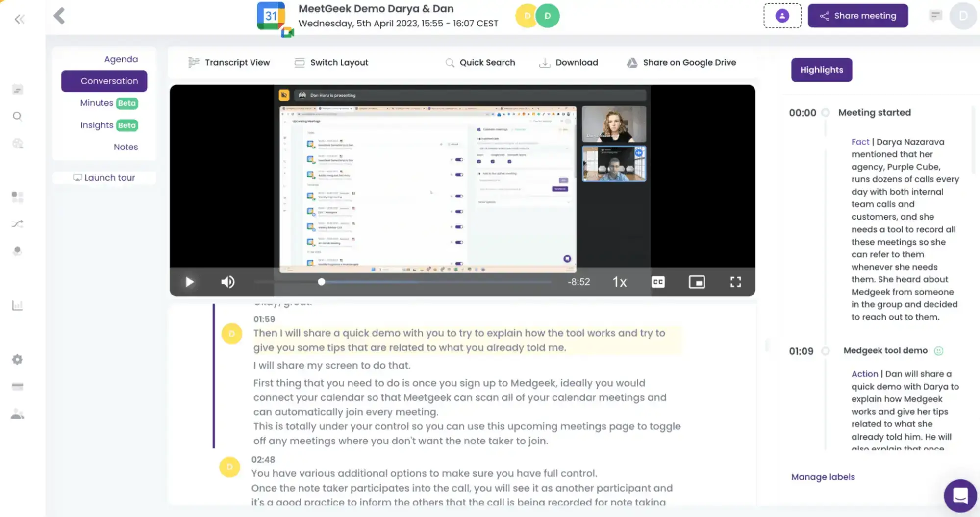The width and height of the screenshot is (980, 517).
Task: Change the 1x playback speed
Action: point(620,282)
